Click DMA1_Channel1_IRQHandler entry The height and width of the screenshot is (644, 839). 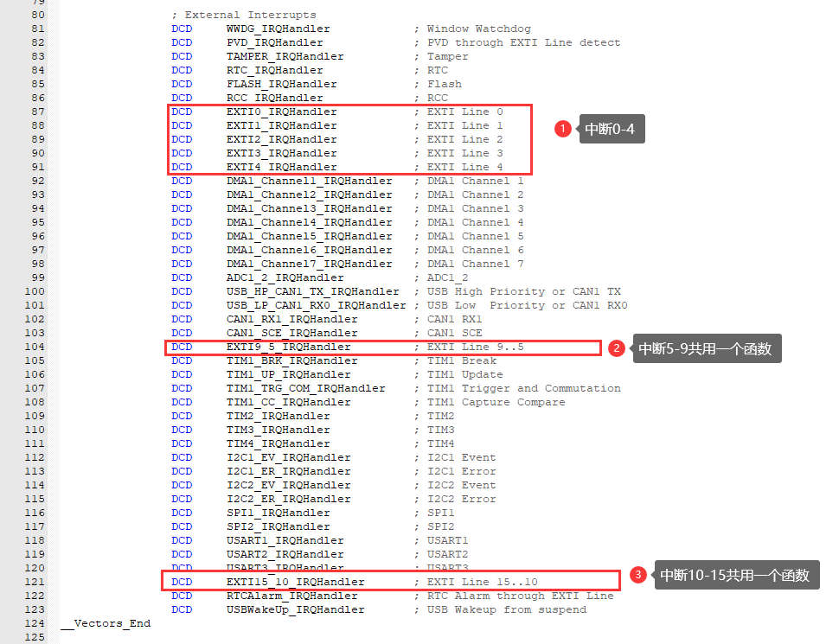(310, 182)
